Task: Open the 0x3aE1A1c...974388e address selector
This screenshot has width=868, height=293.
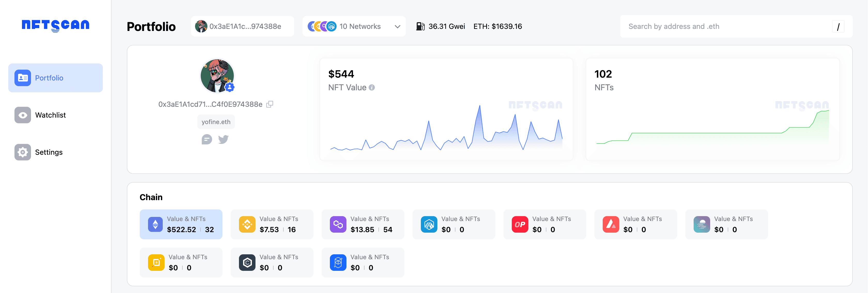Action: point(242,26)
